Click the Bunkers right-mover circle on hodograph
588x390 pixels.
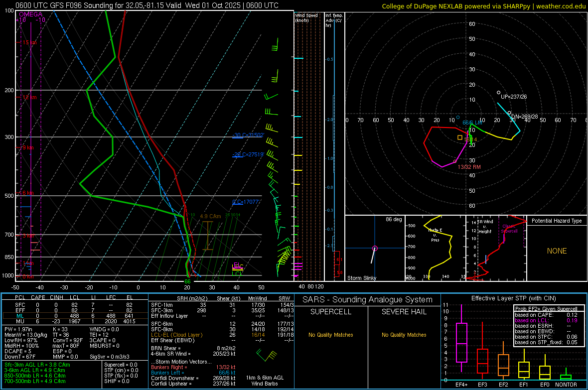455,161
